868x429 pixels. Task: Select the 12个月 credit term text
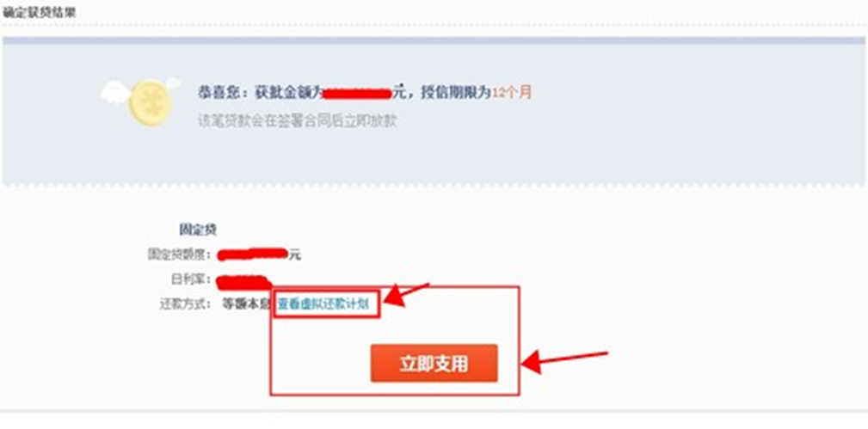coord(512,93)
